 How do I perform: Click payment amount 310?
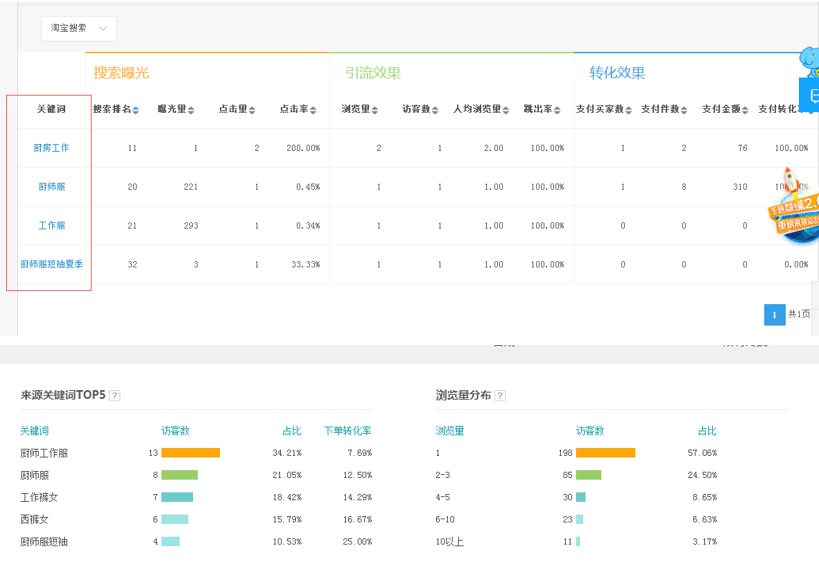(x=740, y=187)
